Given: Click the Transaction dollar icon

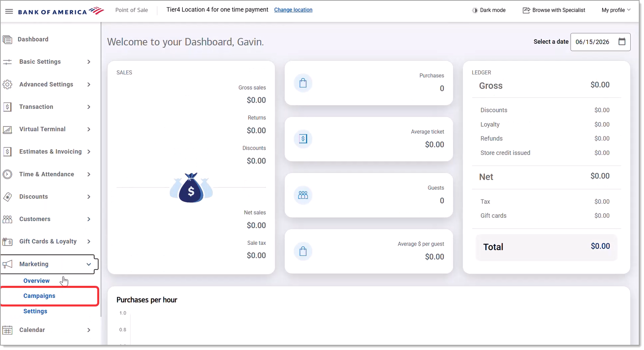Looking at the screenshot, I should tap(7, 107).
